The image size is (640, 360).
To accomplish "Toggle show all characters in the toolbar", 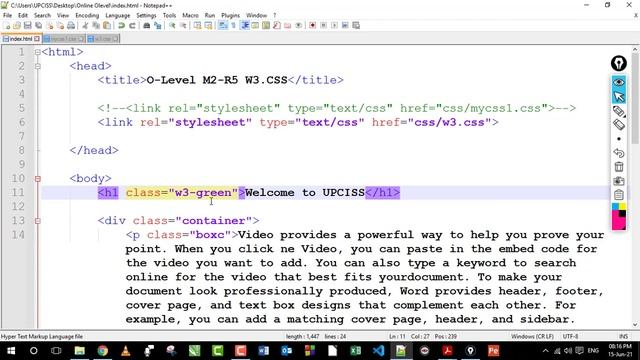I will point(233,25).
